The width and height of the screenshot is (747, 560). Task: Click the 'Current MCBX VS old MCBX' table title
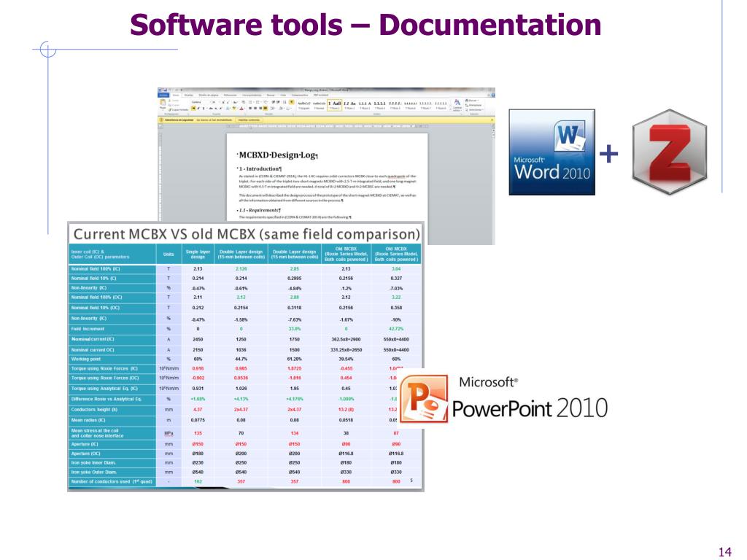247,234
